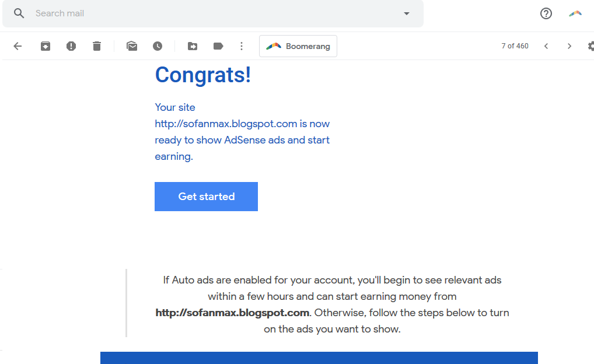Screen dimensions: 594x364
Task: Click the search magnifier icon
Action: pos(19,13)
